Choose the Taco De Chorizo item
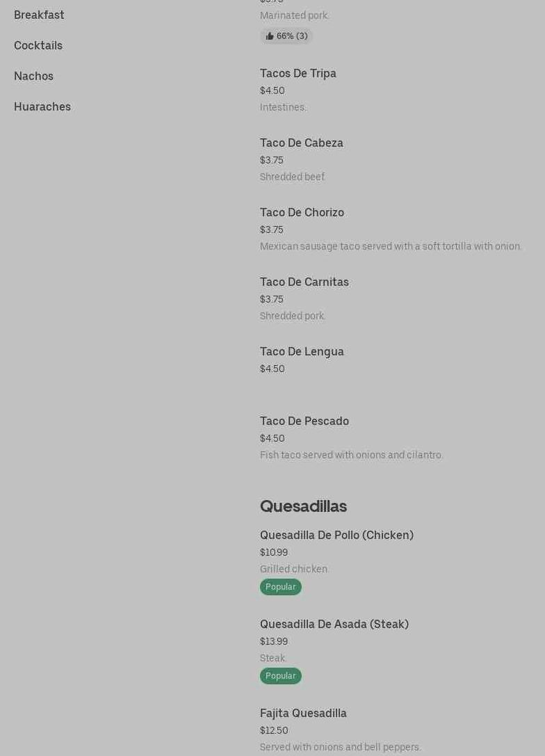 click(x=302, y=212)
